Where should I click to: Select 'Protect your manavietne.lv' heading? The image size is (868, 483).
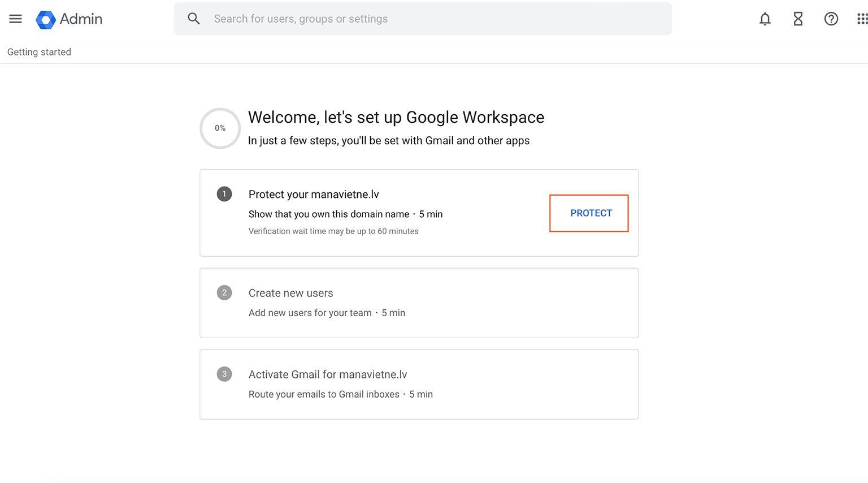pos(314,195)
